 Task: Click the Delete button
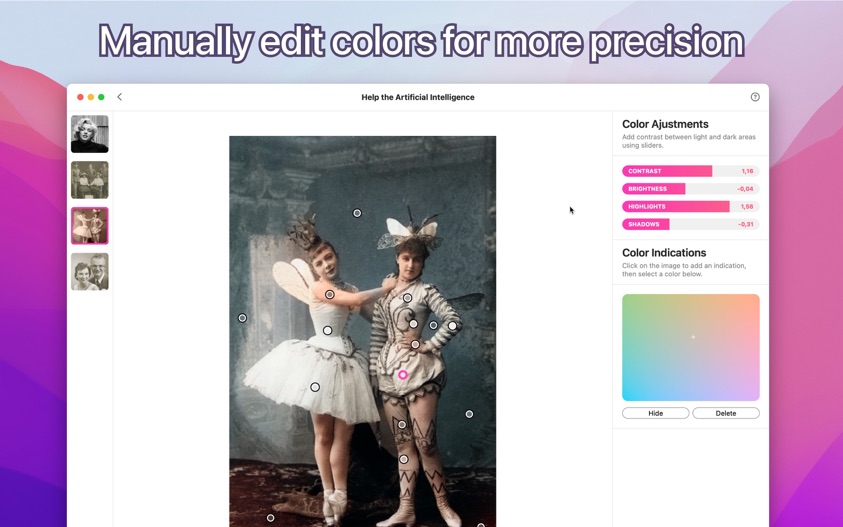(x=726, y=413)
